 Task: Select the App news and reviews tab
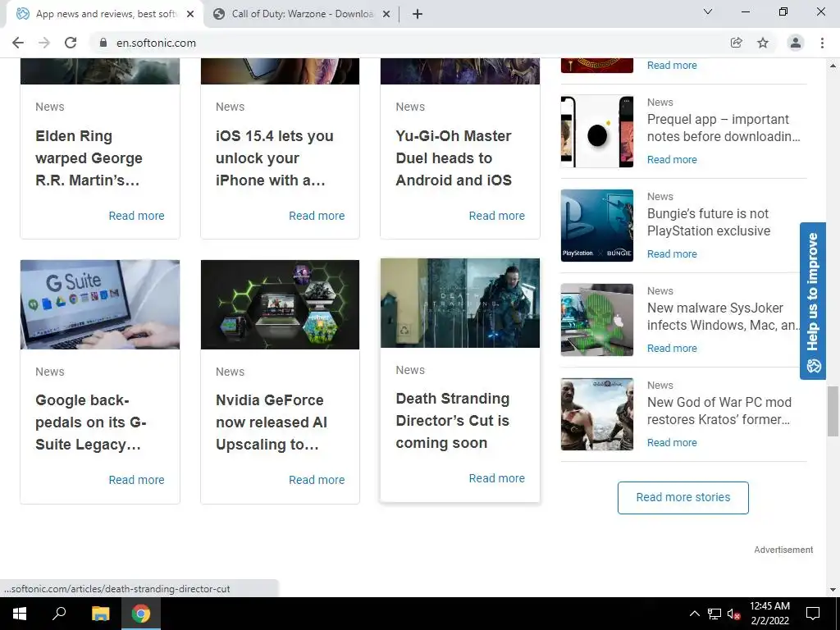tap(105, 14)
